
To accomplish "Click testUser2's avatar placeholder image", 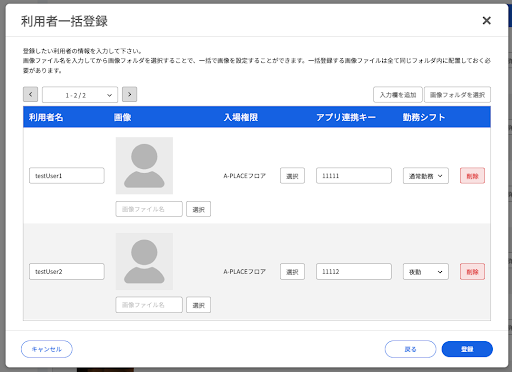I will pyautogui.click(x=144, y=261).
